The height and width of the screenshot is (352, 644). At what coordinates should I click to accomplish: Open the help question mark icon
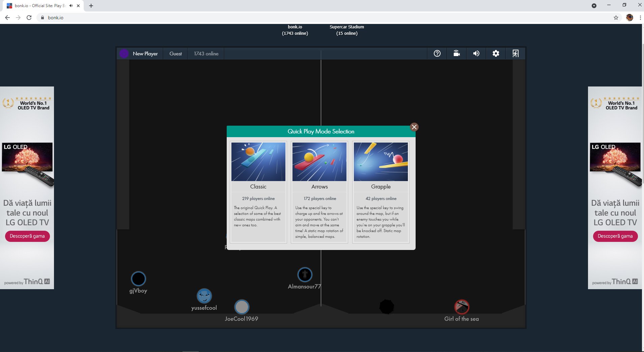pos(437,53)
